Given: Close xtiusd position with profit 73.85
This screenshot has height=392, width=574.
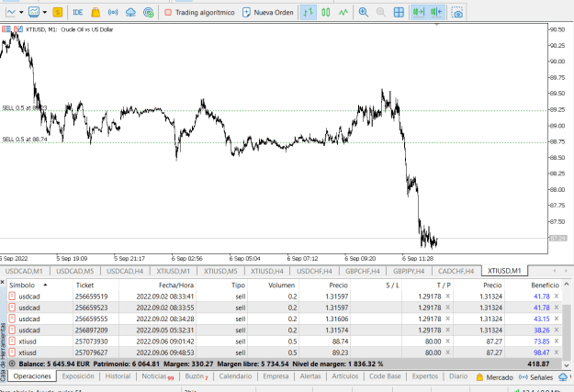Looking at the screenshot, I should 556,342.
